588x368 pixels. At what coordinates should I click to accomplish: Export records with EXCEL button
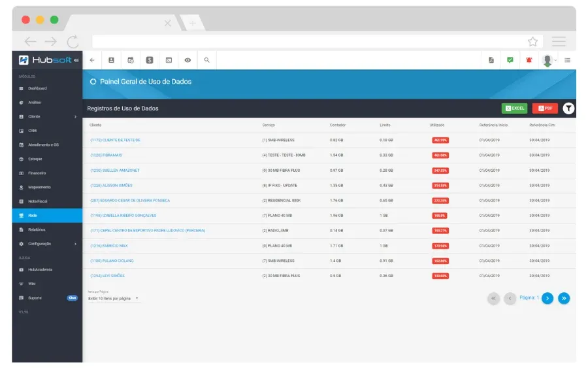(515, 109)
